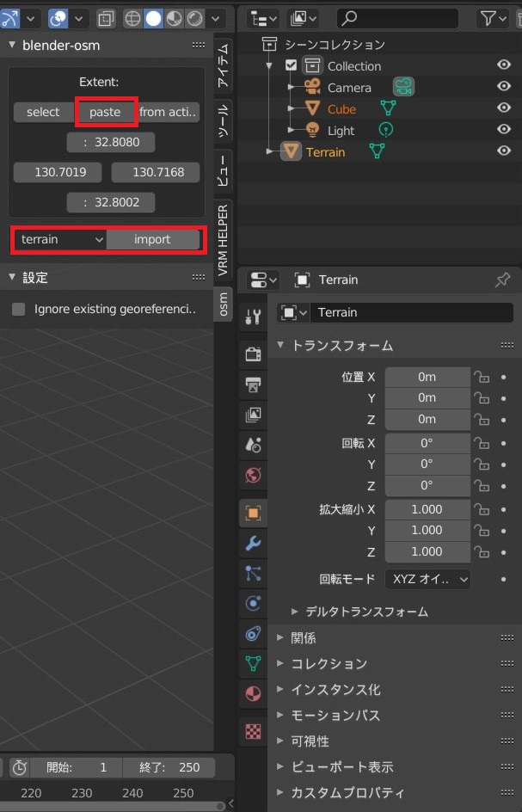Set the timeline end frame 250 field
This screenshot has height=812, width=522.
(x=169, y=767)
